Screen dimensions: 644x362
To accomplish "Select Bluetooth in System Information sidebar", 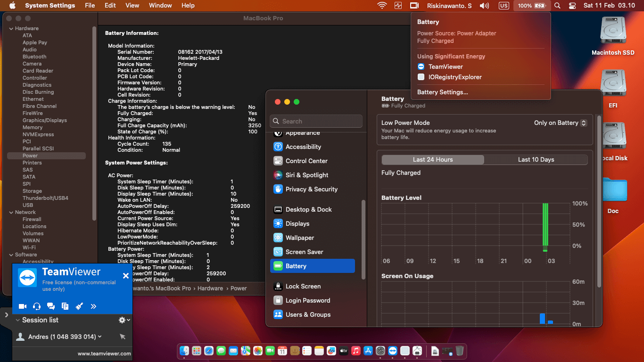I will [34, 57].
